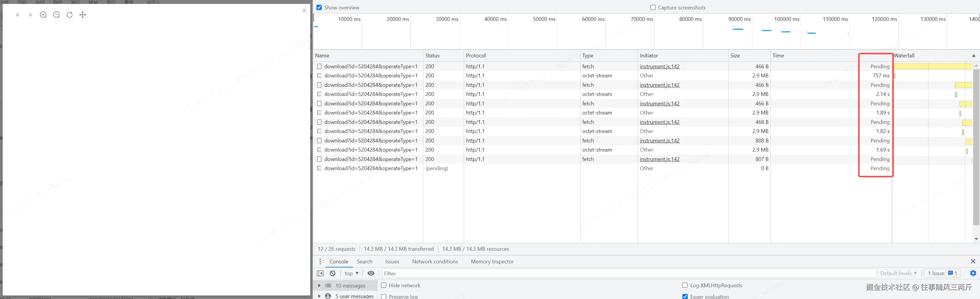Click the scrollbar up arrow in network table

pyautogui.click(x=976, y=66)
